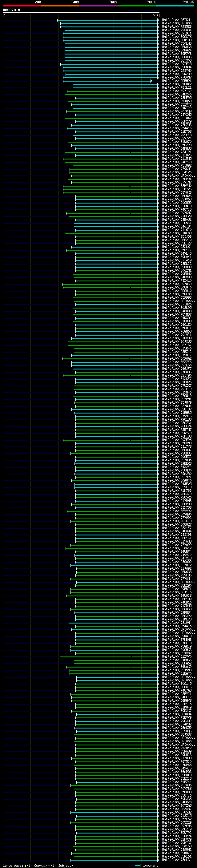This screenshot has width=197, height=868.
Task: Click the green alignment bar for UniRef100_B9YIK2
Action: (113, 91)
